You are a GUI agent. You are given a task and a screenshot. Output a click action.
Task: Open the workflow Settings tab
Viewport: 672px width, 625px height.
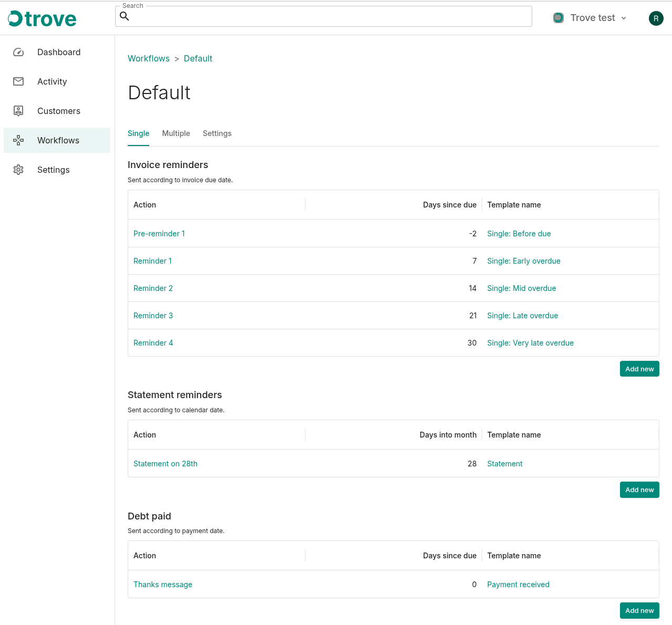(217, 133)
